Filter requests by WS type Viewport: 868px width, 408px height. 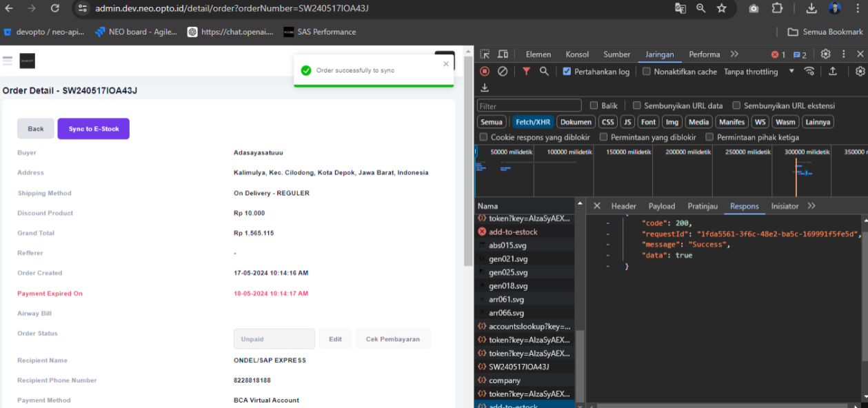tap(760, 122)
